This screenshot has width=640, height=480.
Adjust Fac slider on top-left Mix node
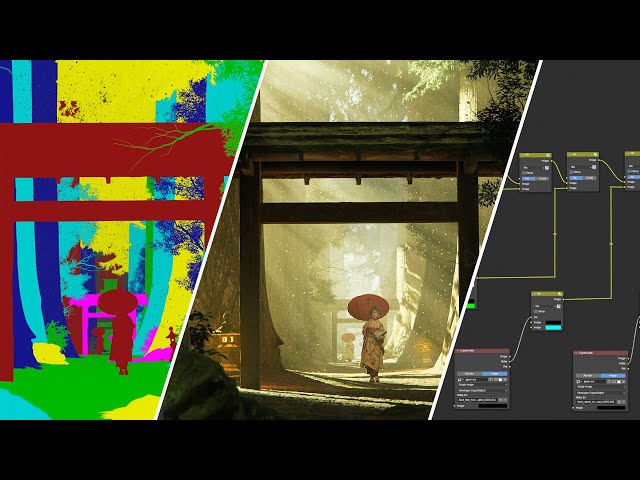[x=535, y=179]
